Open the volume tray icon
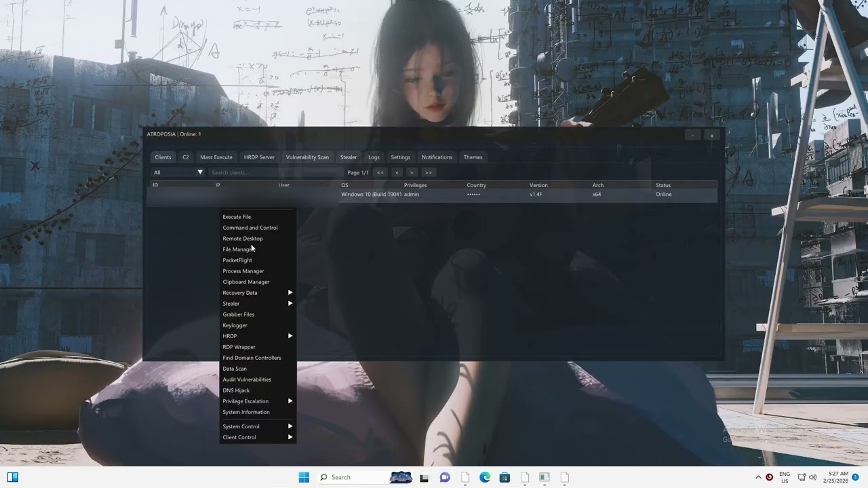The image size is (868, 488). (812, 477)
